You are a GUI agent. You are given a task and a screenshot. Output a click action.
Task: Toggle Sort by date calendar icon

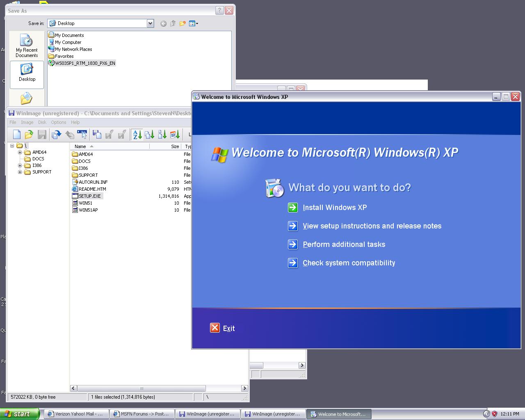(175, 134)
